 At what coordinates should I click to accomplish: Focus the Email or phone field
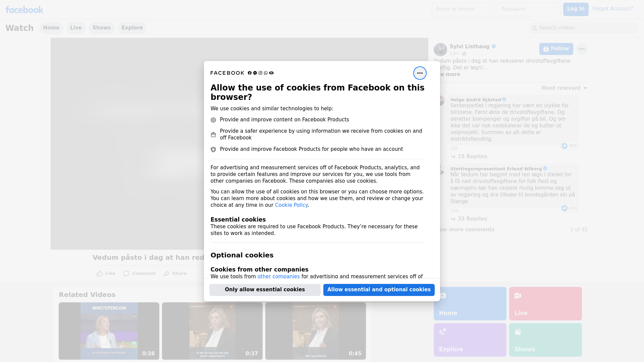click(463, 9)
